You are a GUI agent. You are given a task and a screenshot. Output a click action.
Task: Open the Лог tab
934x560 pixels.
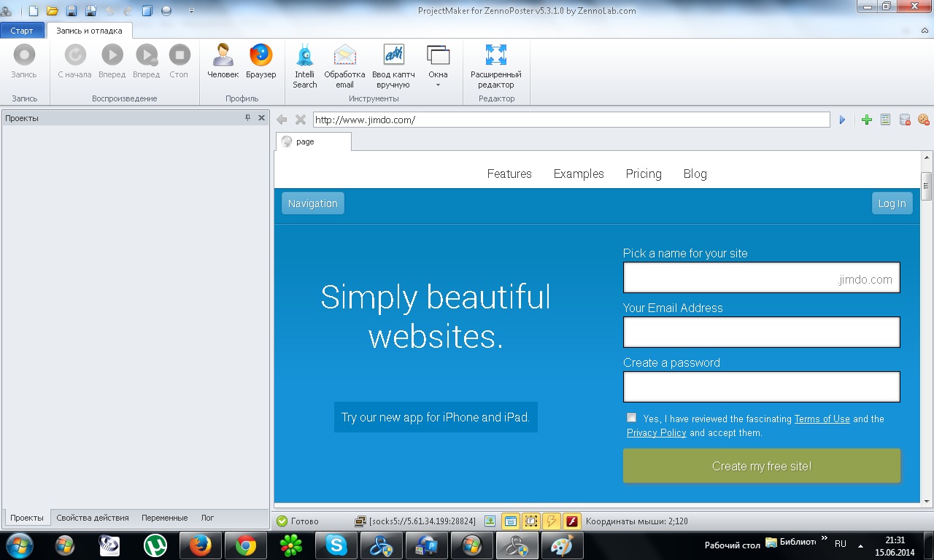[207, 518]
